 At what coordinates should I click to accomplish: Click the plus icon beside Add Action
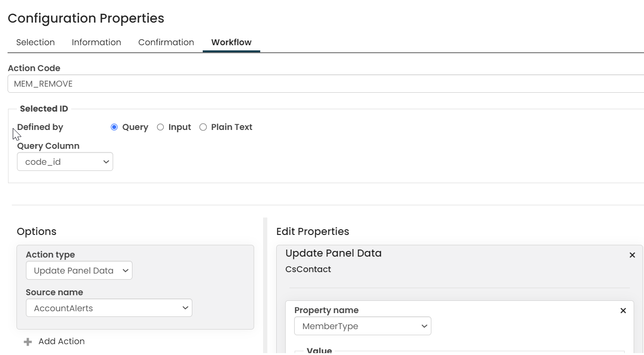pyautogui.click(x=28, y=342)
